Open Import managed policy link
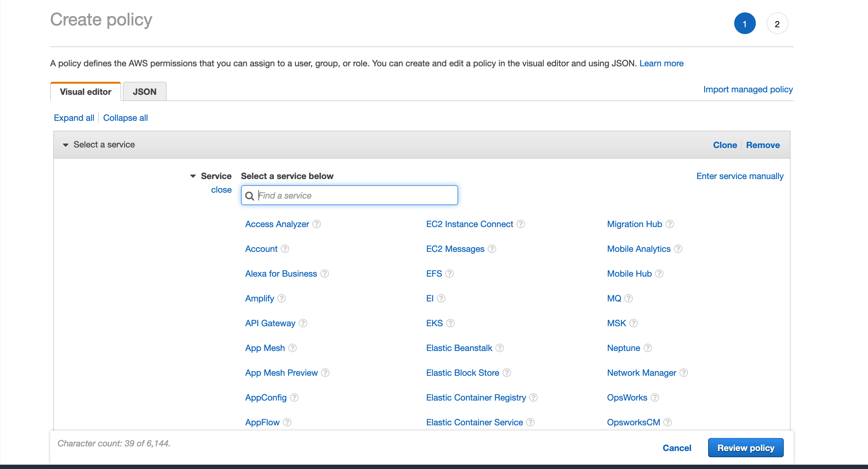The image size is (868, 469). click(748, 89)
